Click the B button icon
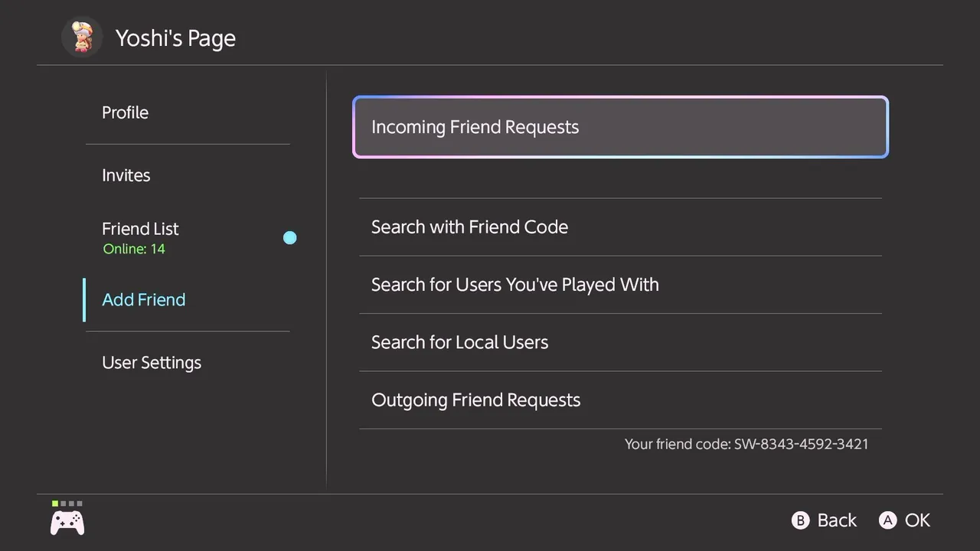The image size is (980, 551). click(800, 520)
